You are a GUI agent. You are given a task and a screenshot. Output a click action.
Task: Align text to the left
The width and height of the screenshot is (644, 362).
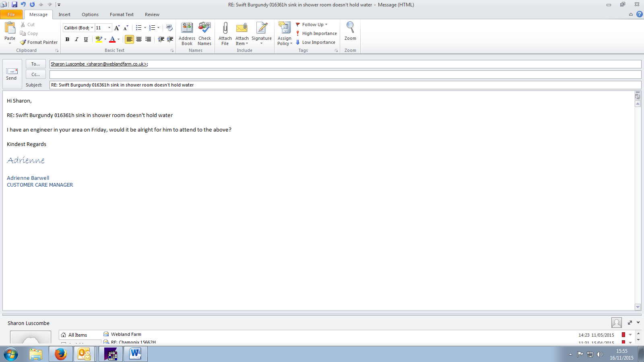pos(129,39)
